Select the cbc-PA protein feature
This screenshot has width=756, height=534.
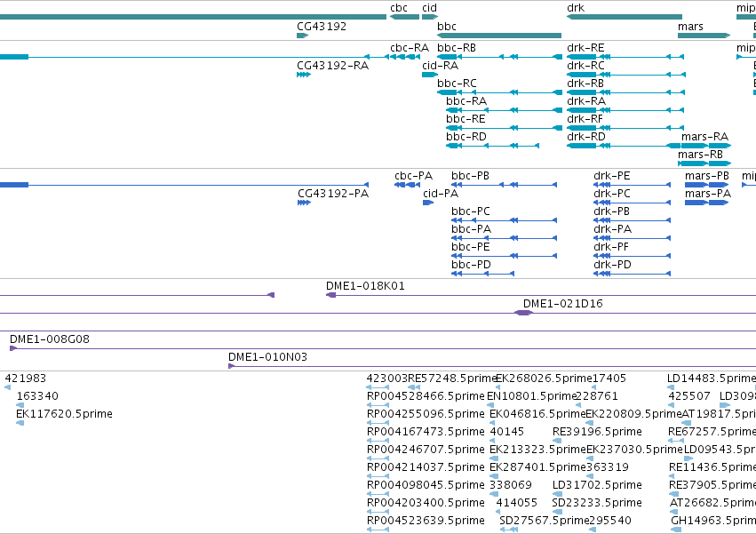point(408,185)
